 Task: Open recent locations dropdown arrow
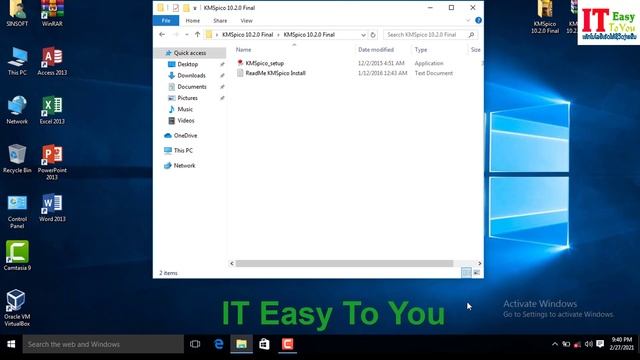tap(187, 35)
